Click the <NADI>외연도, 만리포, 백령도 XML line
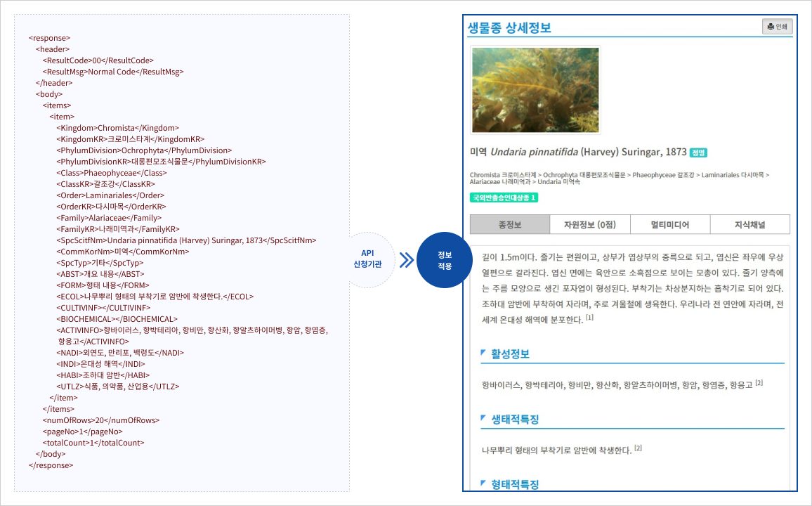 [x=120, y=353]
